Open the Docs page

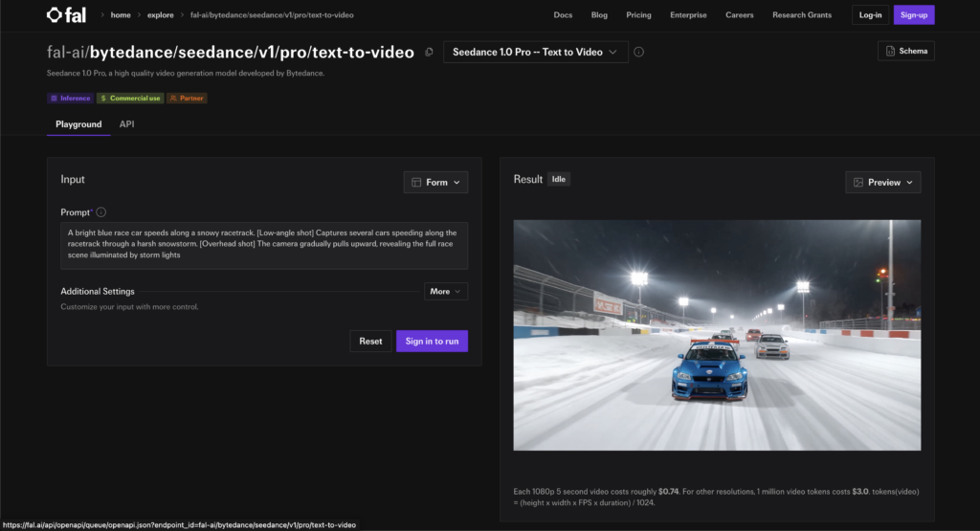[x=563, y=15]
